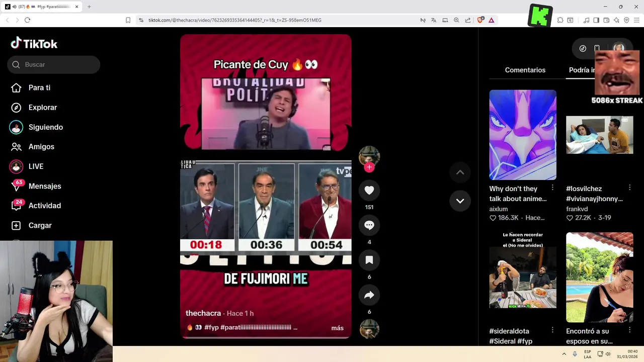644x362 pixels.
Task: Click the Buscar search field
Action: coord(54,64)
